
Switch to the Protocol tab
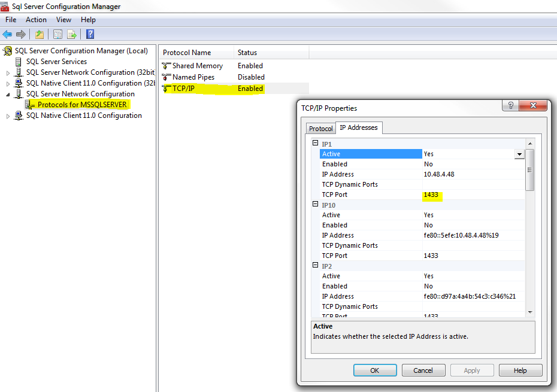pyautogui.click(x=321, y=129)
